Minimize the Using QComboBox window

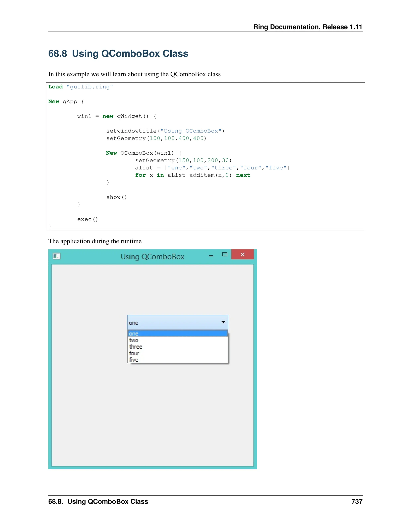coord(211,256)
